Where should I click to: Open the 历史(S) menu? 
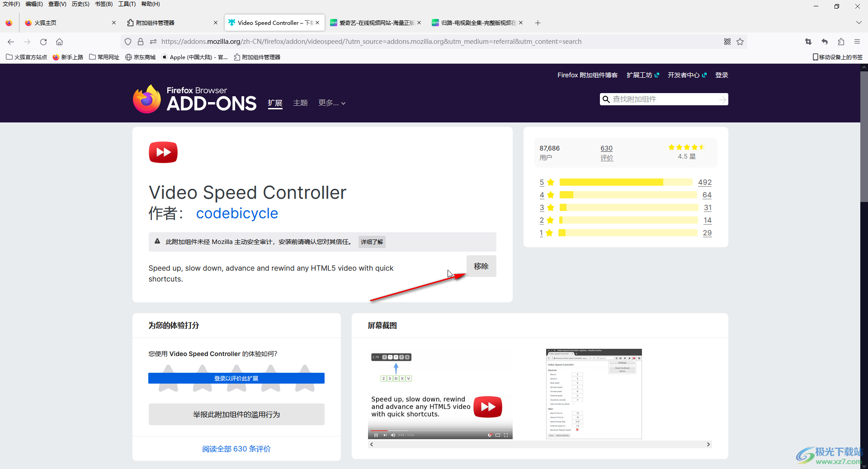80,4
